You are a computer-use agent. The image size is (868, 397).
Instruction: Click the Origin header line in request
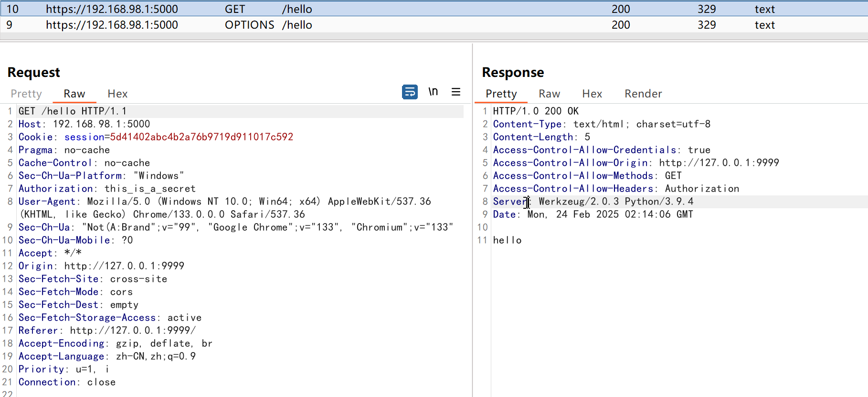click(x=101, y=266)
